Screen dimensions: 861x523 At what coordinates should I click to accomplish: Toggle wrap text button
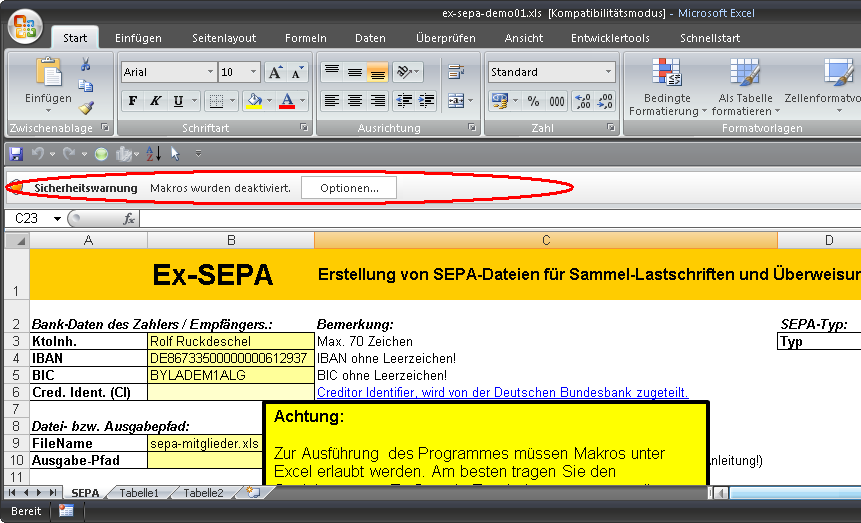(456, 72)
